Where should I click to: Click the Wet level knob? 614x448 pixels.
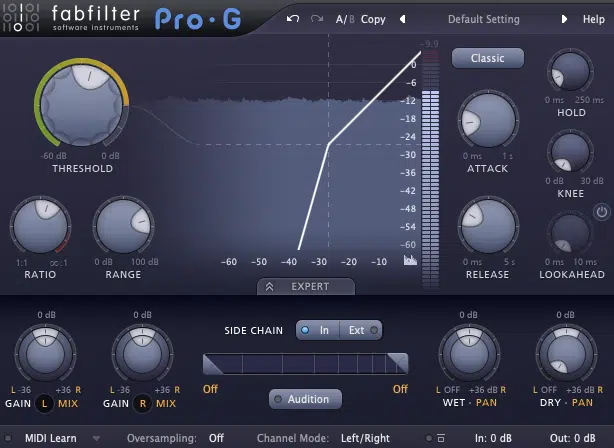pos(470,354)
